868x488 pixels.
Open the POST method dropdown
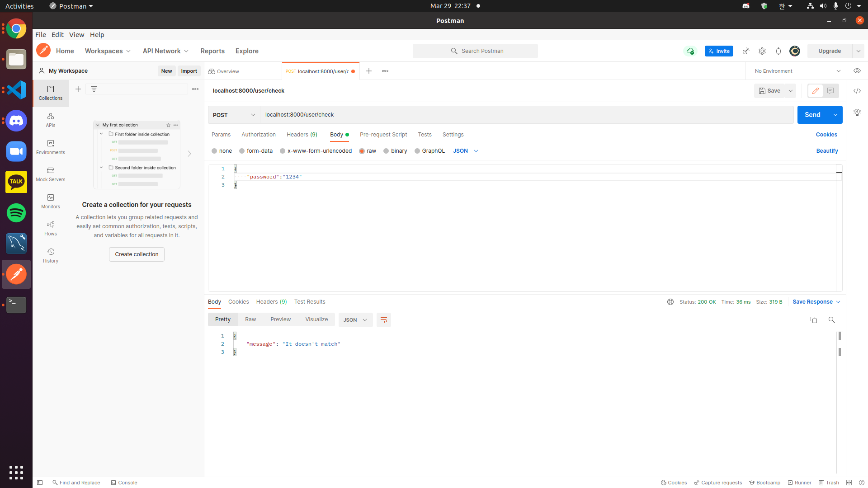[x=234, y=115]
